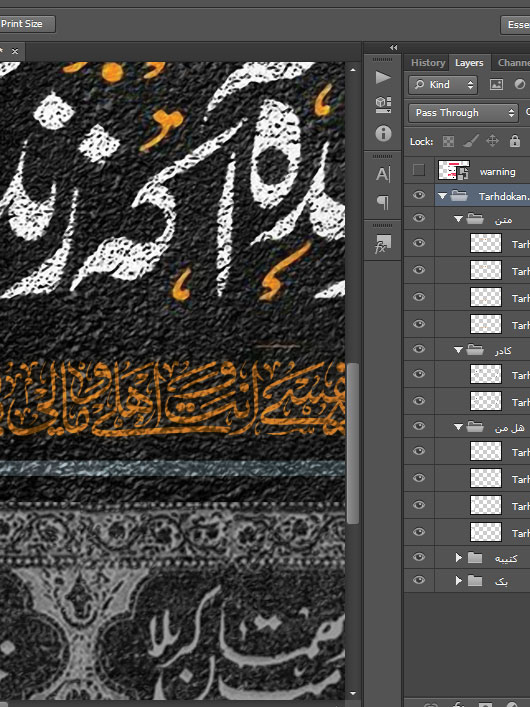This screenshot has width=530, height=707.
Task: Switch to the Channels tab
Action: [x=513, y=63]
